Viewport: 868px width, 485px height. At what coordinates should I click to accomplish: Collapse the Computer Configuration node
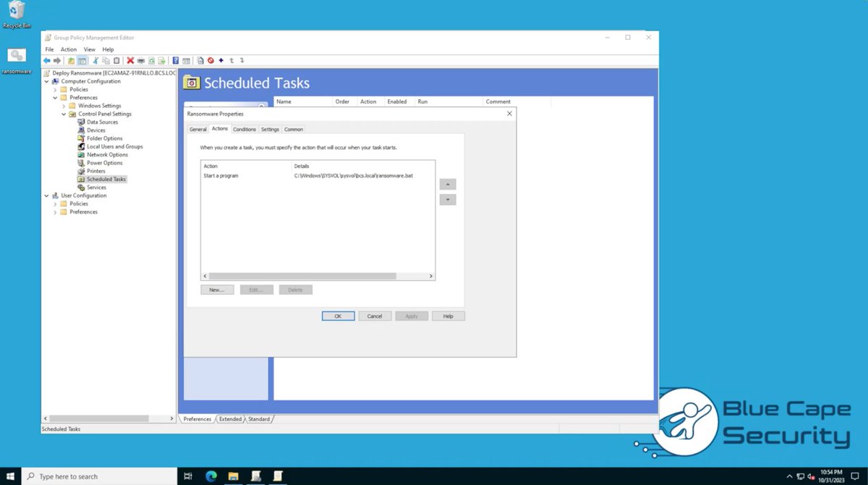[x=47, y=81]
